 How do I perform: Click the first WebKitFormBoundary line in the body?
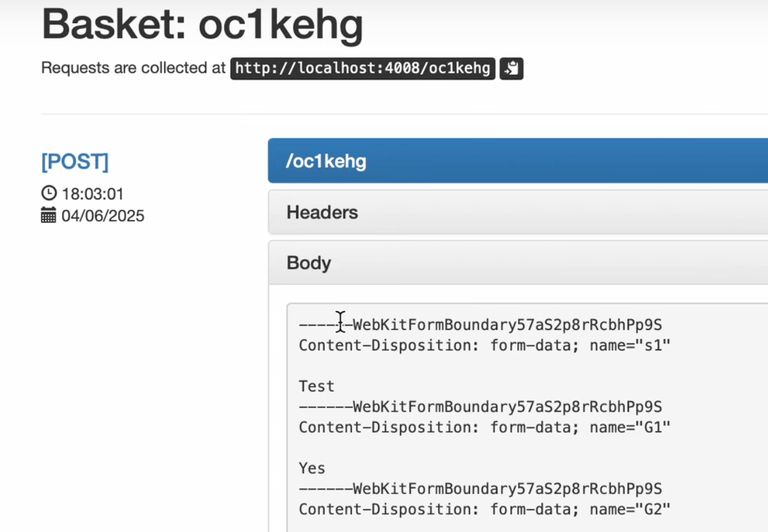click(480, 325)
